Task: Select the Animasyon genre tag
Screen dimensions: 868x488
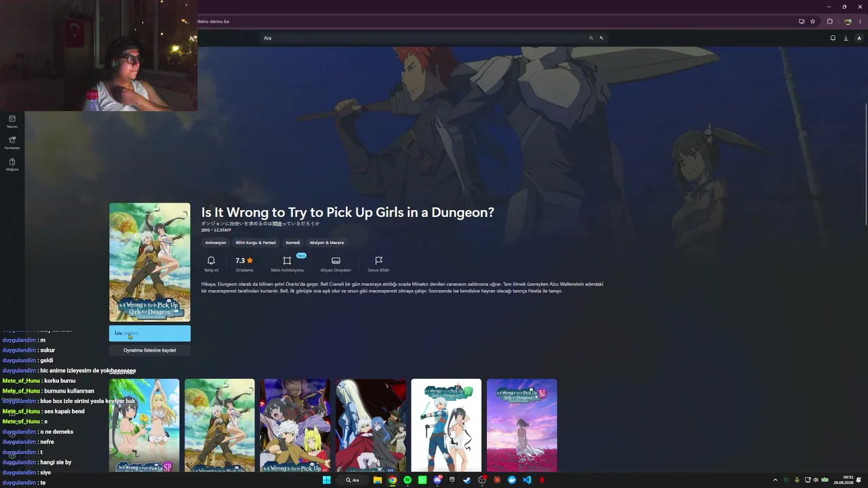Action: tap(216, 243)
